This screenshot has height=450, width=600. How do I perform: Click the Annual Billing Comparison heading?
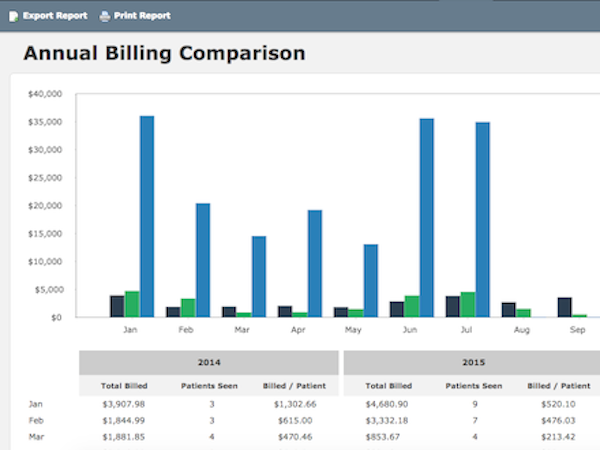(x=164, y=53)
